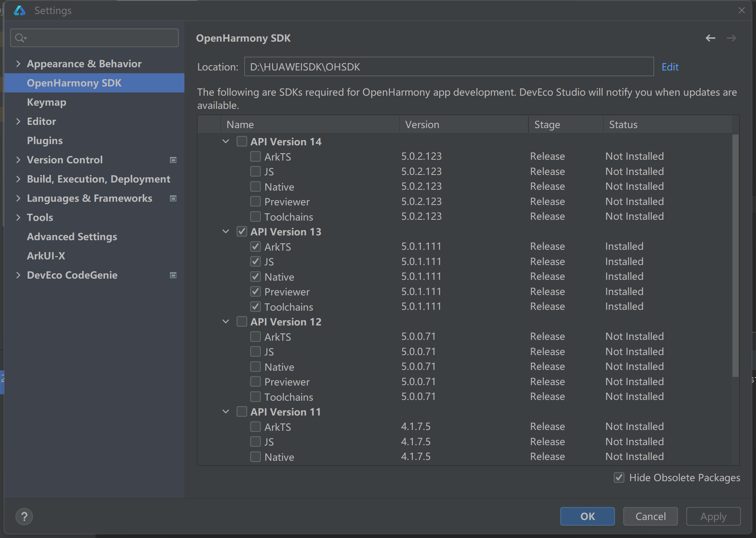Image resolution: width=756 pixels, height=538 pixels.
Task: Collapse the API Version 14 group
Action: pos(226,141)
